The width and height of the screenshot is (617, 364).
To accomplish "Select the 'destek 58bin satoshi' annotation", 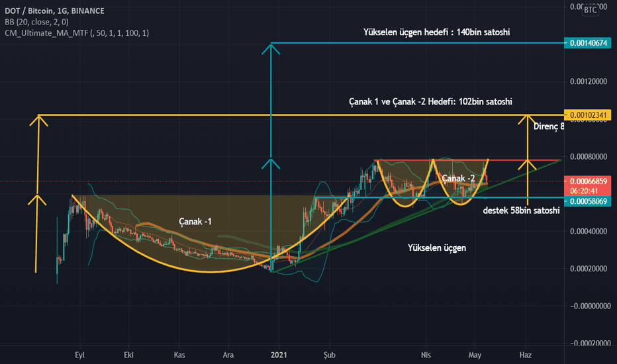I will 521,210.
